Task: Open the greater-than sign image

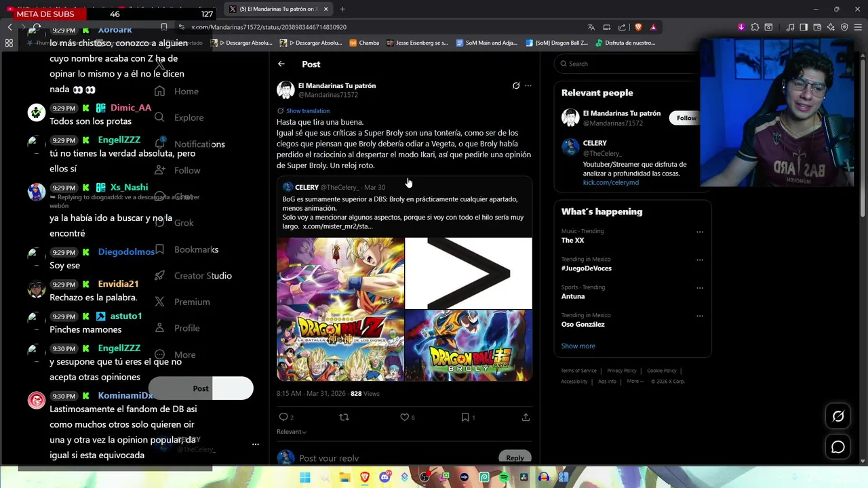Action: coord(469,273)
